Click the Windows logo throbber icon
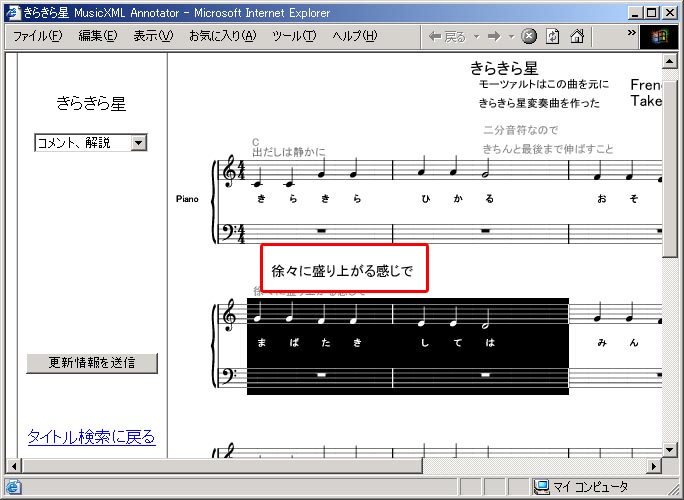The width and height of the screenshot is (684, 500). point(659,37)
